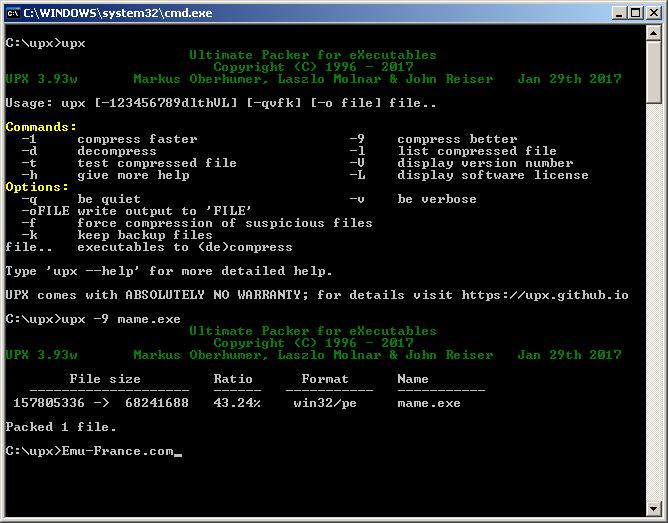
Task: Click 'force compression of suspicious files' text
Action: coord(225,223)
